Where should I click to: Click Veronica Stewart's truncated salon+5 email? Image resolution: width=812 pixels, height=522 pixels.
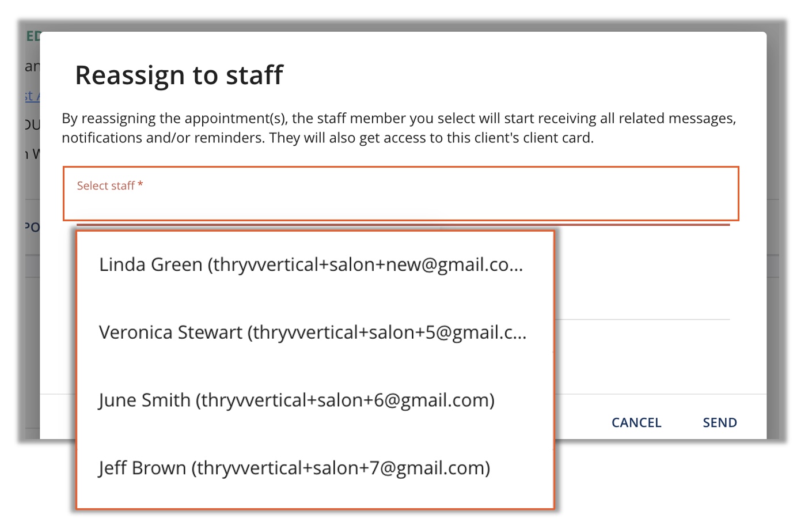point(386,332)
